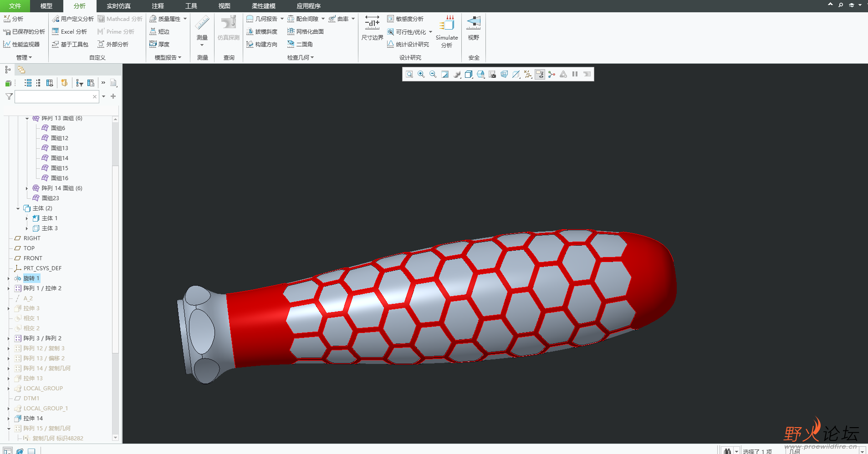Image resolution: width=868 pixels, height=454 pixels.
Task: Switch to the 柔性建模 tab
Action: coord(263,6)
